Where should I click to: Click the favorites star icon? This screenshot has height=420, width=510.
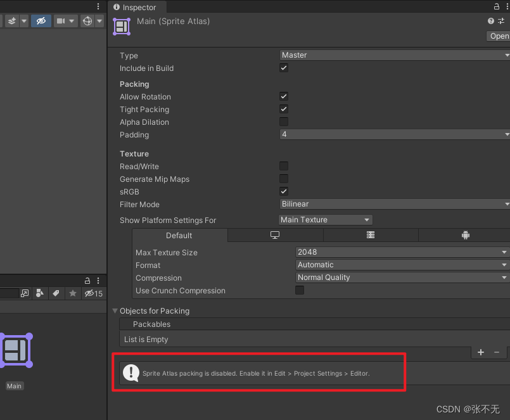pyautogui.click(x=72, y=293)
